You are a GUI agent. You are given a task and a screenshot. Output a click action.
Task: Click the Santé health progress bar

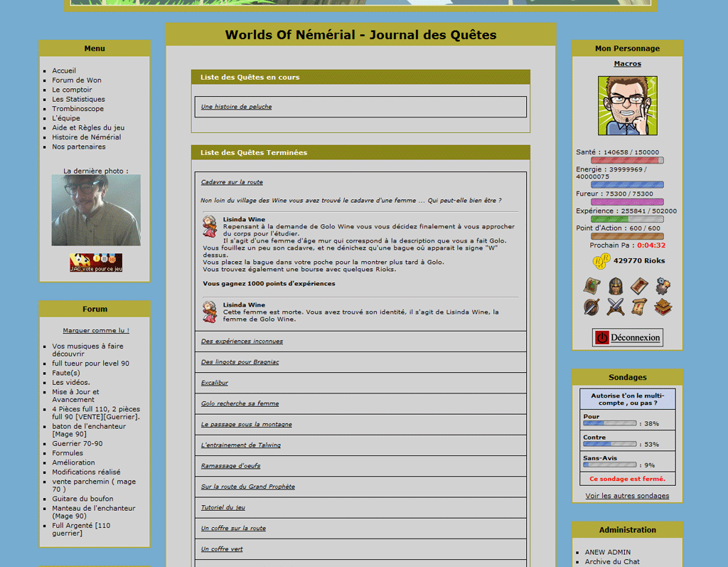tap(627, 161)
